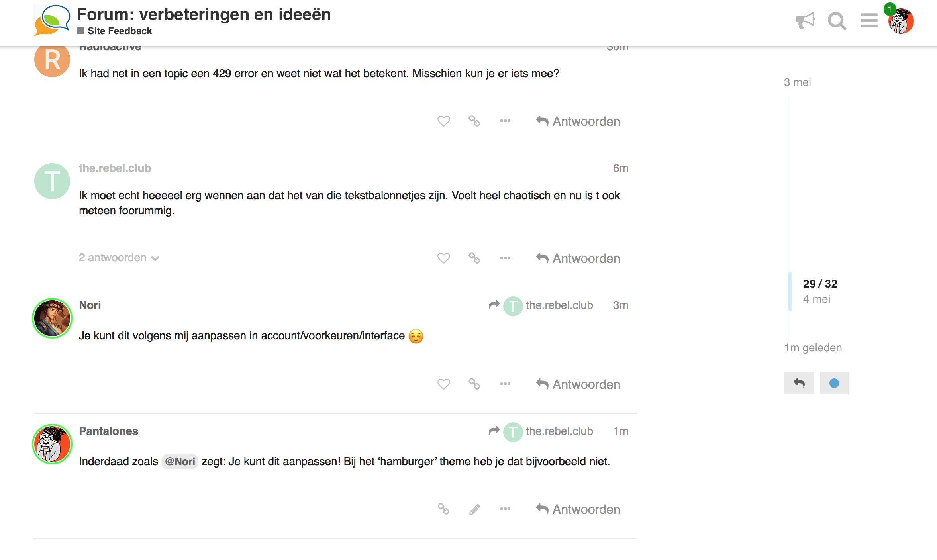
Task: Like Nori's post with heart icon
Action: pyautogui.click(x=443, y=384)
